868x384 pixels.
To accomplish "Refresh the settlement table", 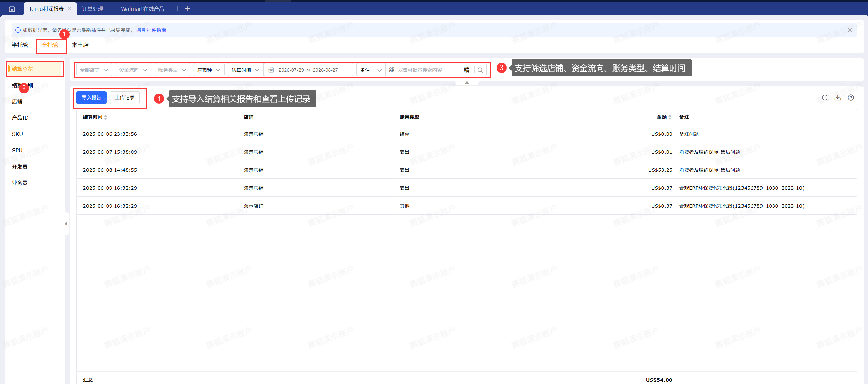I will 825,98.
